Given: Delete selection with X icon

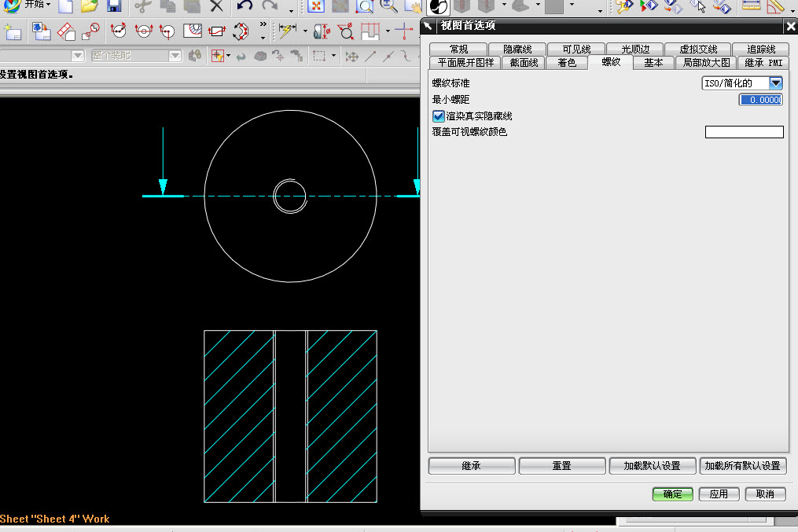Looking at the screenshot, I should pyautogui.click(x=217, y=6).
